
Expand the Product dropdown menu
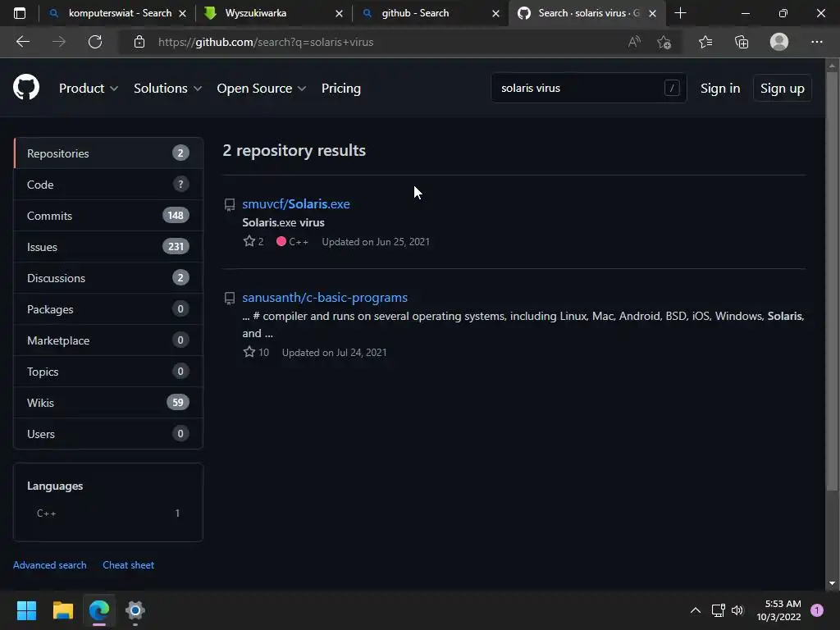(x=89, y=89)
